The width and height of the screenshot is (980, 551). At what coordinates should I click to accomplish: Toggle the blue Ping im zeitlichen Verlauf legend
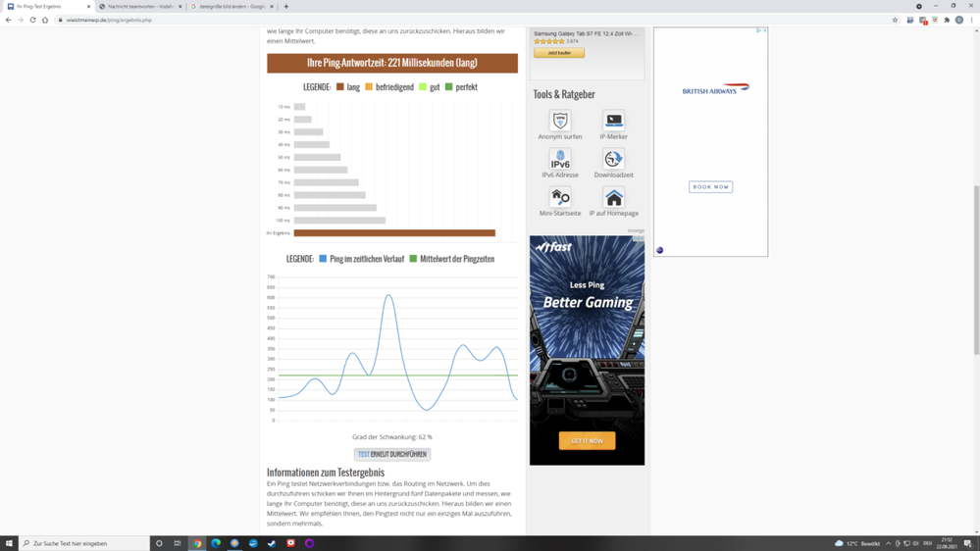pyautogui.click(x=361, y=259)
